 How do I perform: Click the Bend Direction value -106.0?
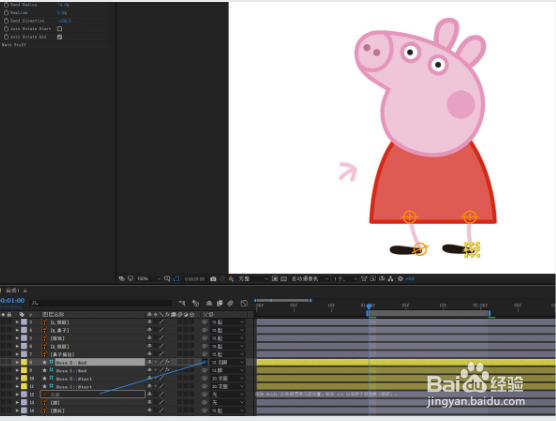[64, 21]
